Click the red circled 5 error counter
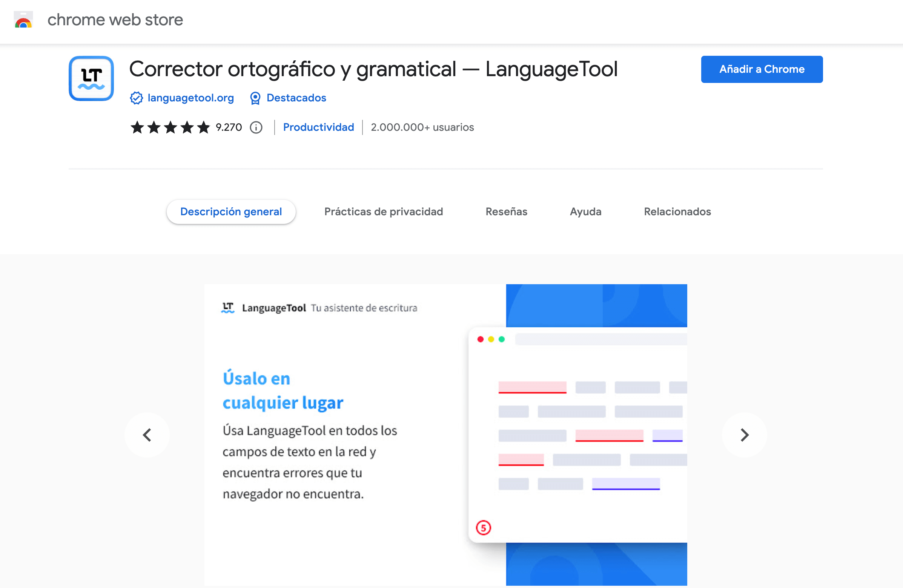The image size is (903, 588). [483, 527]
